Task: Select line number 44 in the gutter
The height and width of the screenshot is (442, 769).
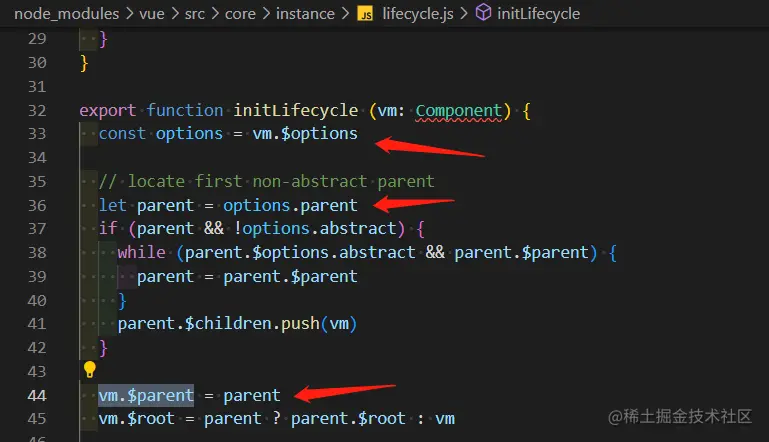Action: pos(37,395)
